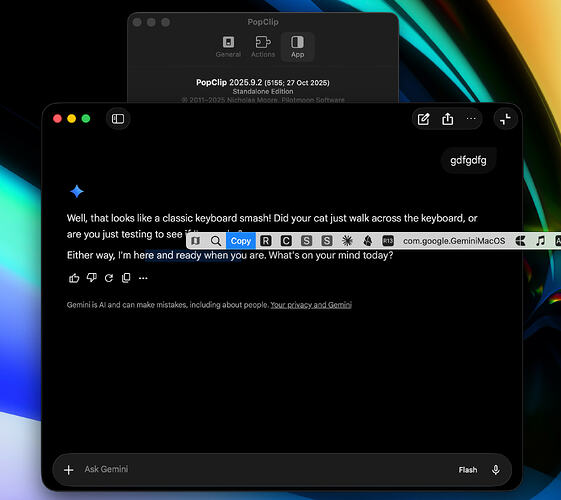Click the S icon beside the starburst icon
Image resolution: width=561 pixels, height=500 pixels.
pos(327,241)
